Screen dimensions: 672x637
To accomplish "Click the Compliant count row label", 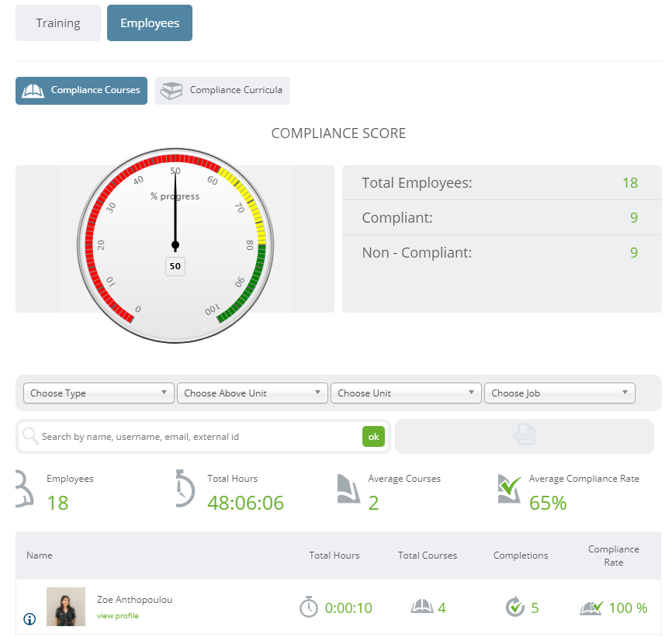I will 397,217.
